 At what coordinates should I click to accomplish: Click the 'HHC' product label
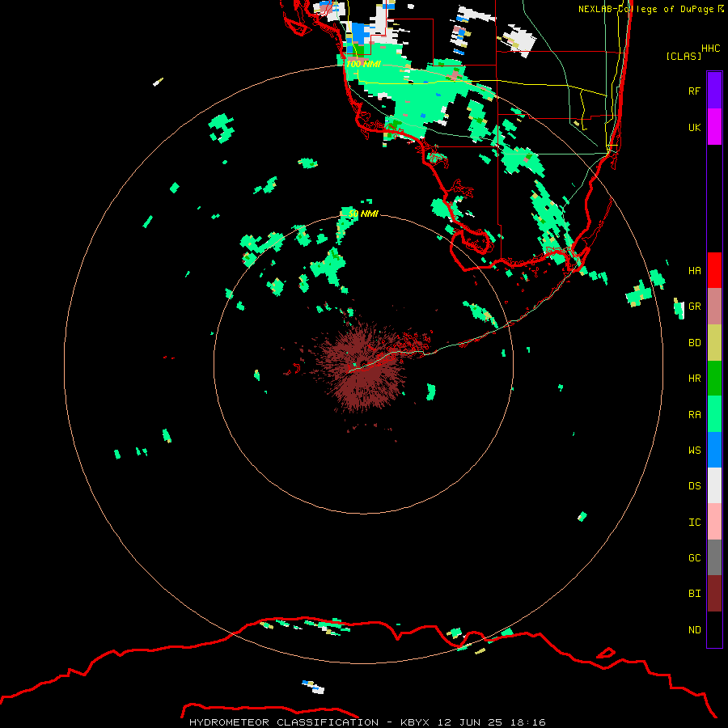(x=710, y=49)
